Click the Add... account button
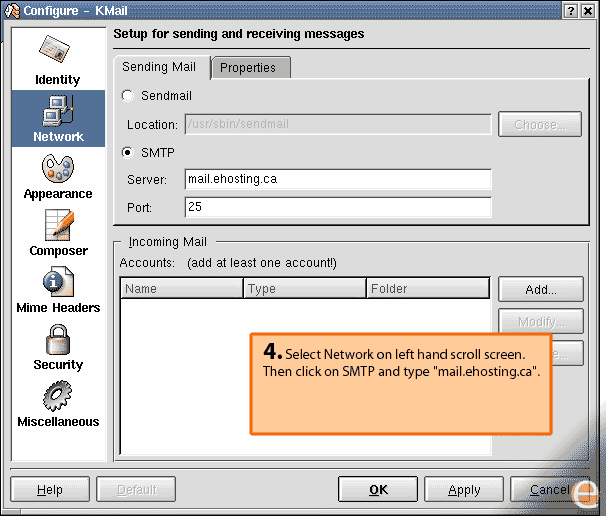 pos(540,289)
